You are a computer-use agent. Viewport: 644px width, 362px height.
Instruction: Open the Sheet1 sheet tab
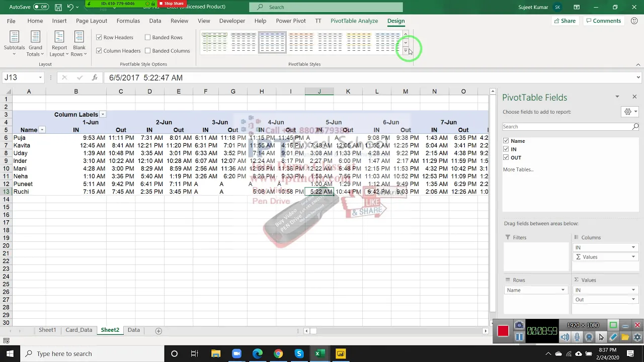click(47, 330)
